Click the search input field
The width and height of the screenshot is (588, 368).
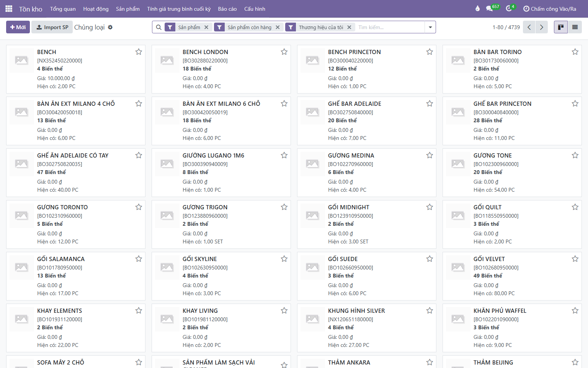[390, 27]
